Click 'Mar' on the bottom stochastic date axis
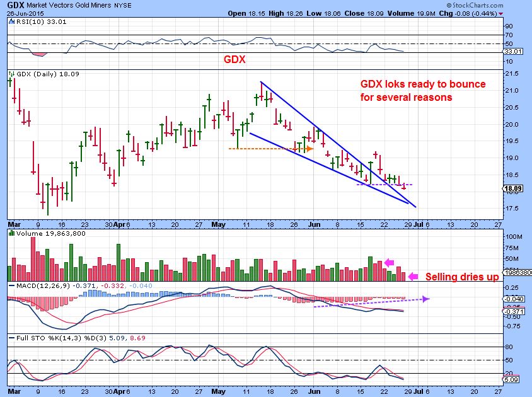 (14, 391)
